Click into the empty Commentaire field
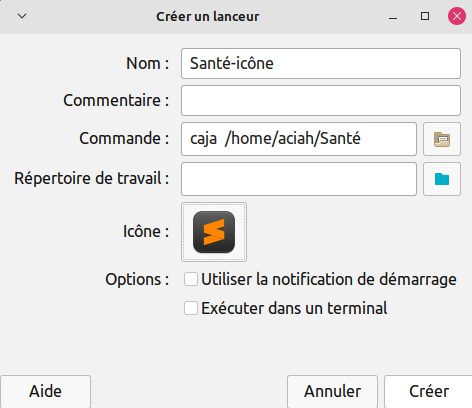 (321, 101)
